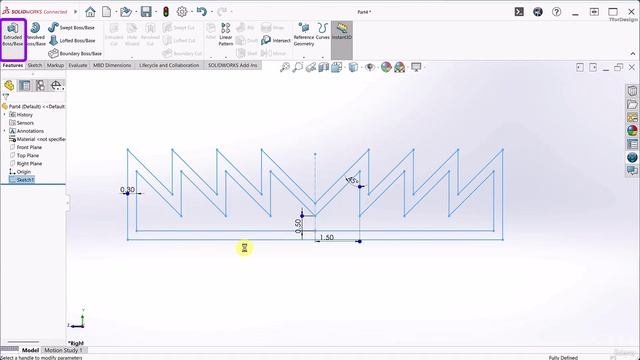
Task: Click the 3DEXPERIENCE compass globe icon
Action: tap(538, 12)
